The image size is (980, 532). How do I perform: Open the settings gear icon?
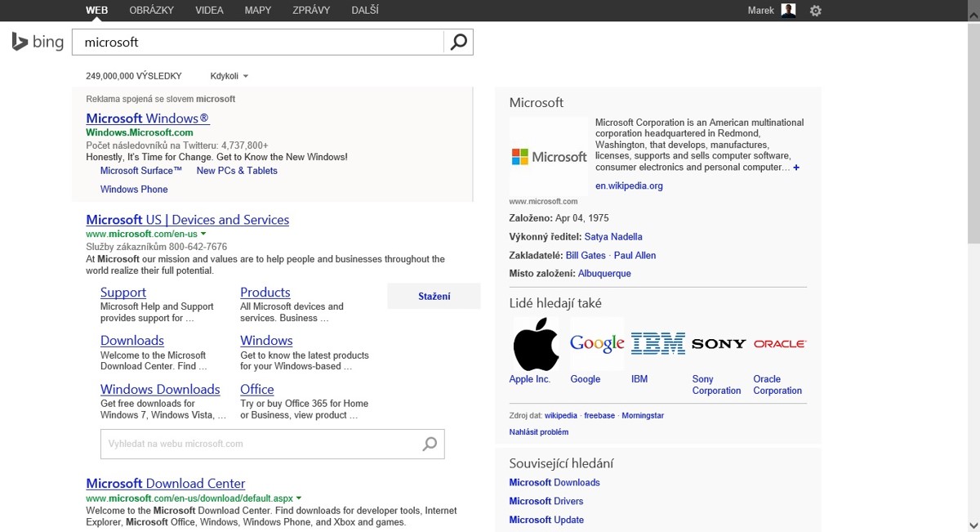point(815,11)
